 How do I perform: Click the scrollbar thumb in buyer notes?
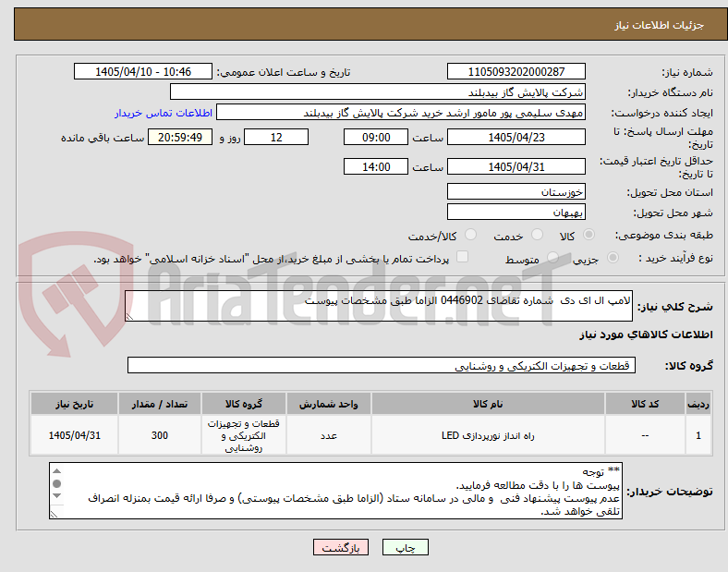click(x=56, y=484)
